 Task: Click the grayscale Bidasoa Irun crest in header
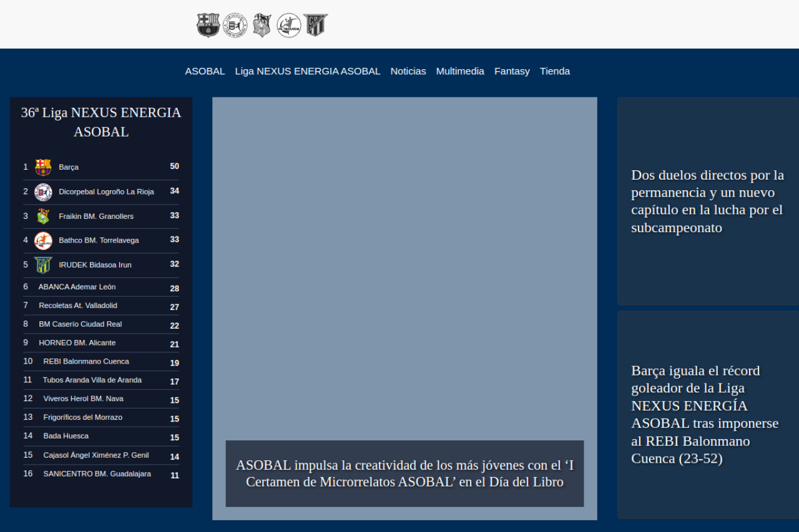(x=315, y=26)
